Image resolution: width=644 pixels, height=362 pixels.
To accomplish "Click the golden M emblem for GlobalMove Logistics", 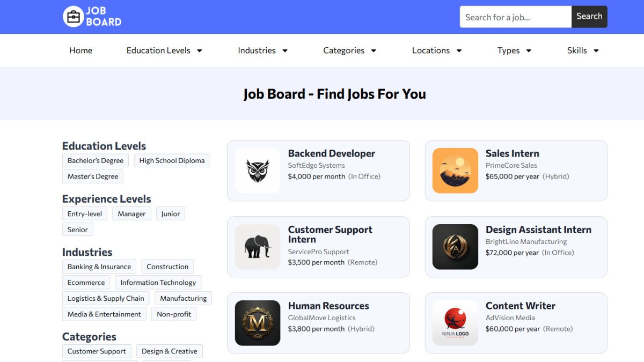I will 257,323.
